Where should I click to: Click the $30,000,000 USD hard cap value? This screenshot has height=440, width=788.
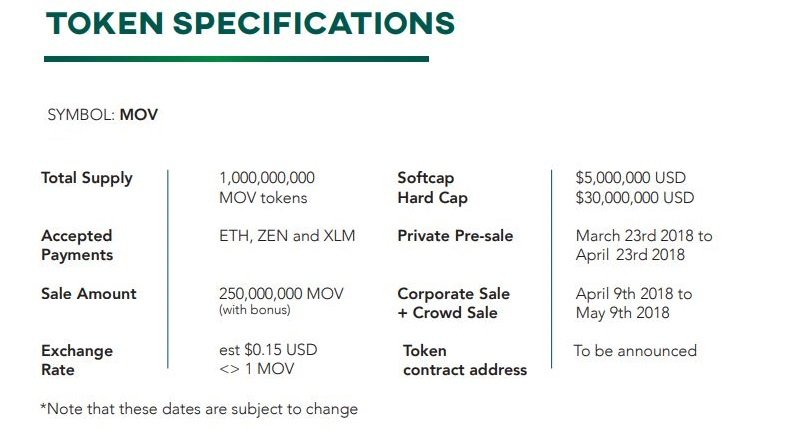635,198
